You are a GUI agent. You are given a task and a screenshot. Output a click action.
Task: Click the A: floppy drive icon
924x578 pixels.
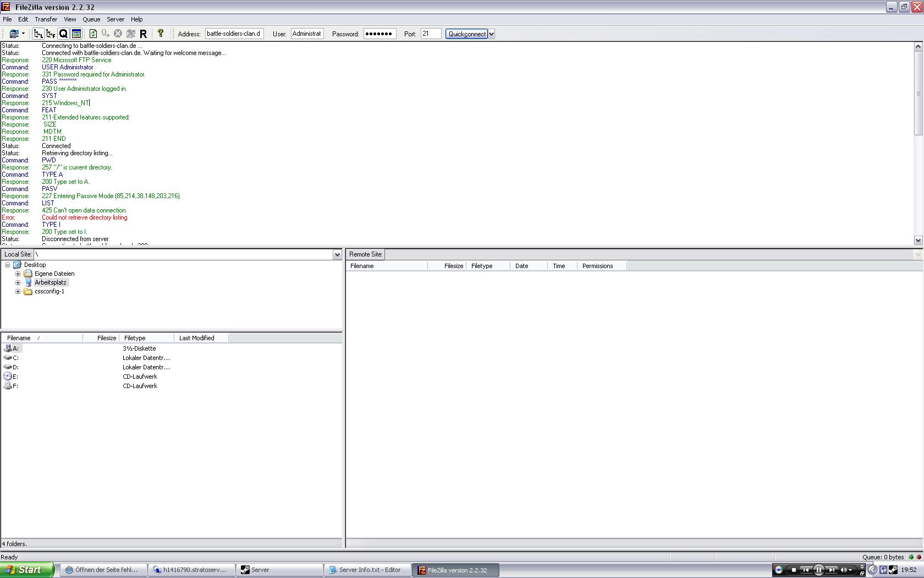click(x=8, y=348)
